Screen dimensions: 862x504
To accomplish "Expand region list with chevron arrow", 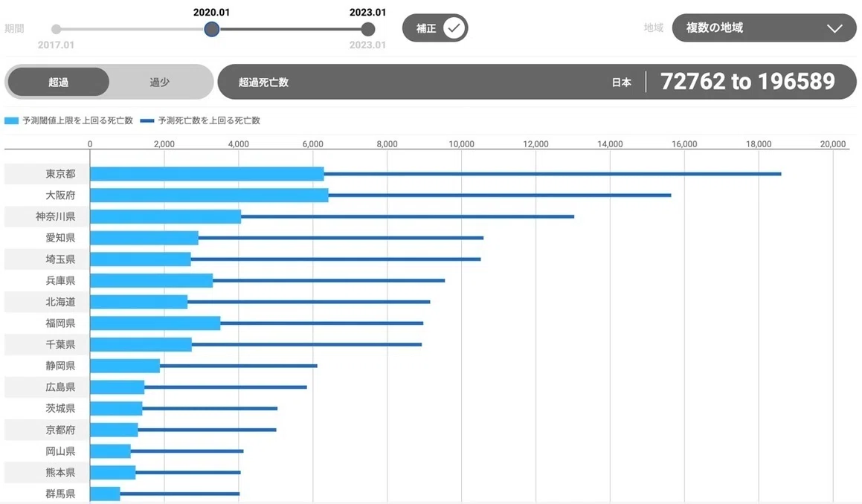I will coord(834,28).
